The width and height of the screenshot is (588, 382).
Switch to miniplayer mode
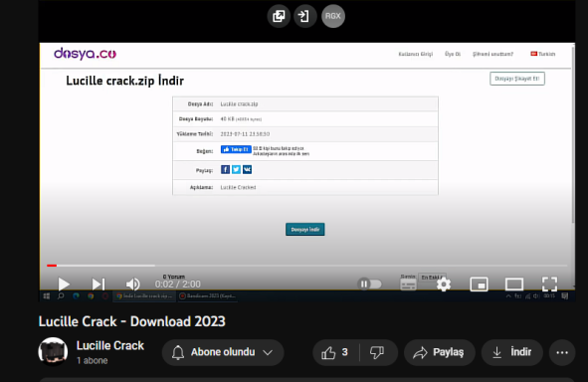click(479, 285)
